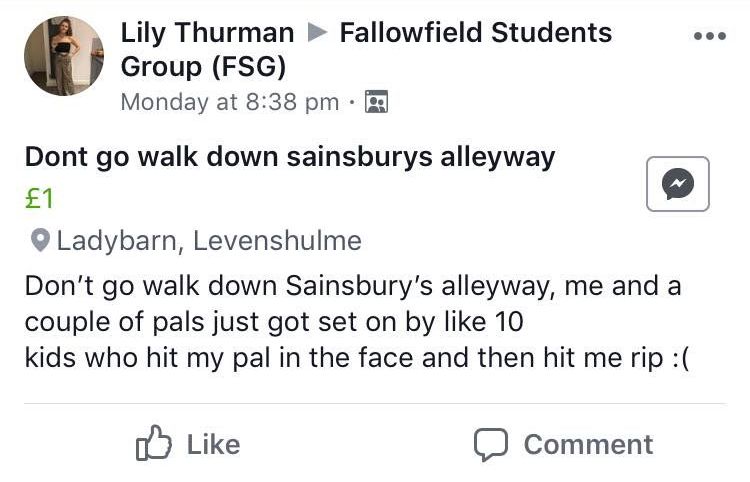This screenshot has height=482, width=750.
Task: Open the listing title about Sainsburys alleyway
Action: pos(290,157)
